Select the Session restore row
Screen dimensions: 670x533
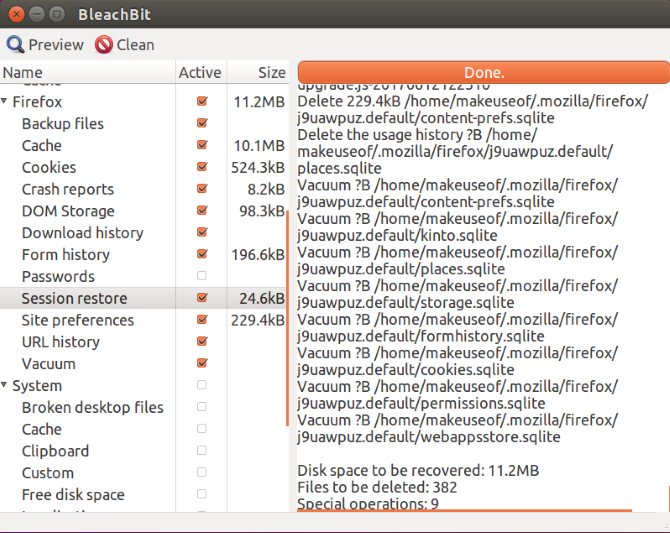tap(74, 298)
